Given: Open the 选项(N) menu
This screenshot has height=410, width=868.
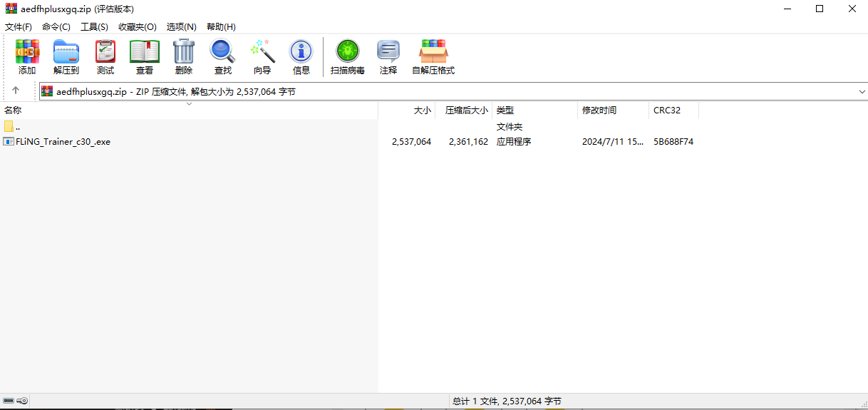Looking at the screenshot, I should (x=181, y=26).
